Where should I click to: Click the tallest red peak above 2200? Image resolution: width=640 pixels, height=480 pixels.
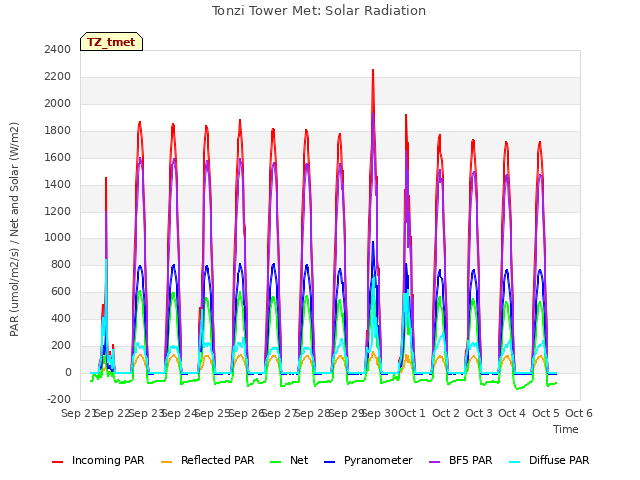(x=373, y=73)
